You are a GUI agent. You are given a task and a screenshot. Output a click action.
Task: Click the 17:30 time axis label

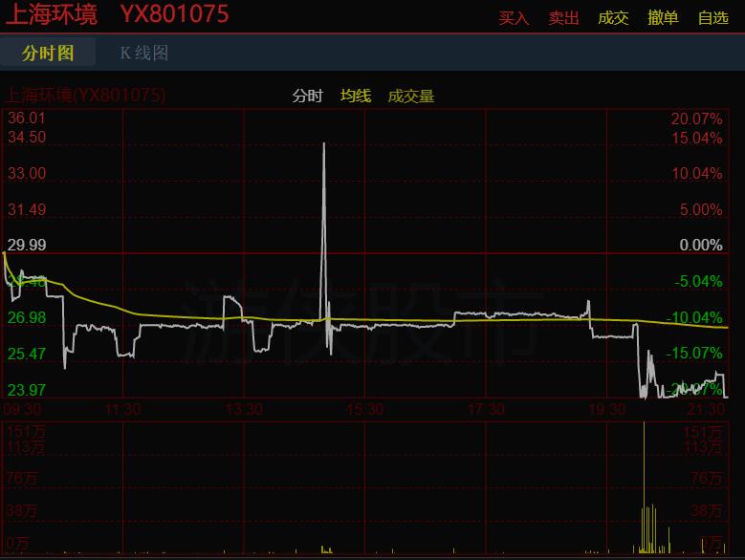point(486,409)
